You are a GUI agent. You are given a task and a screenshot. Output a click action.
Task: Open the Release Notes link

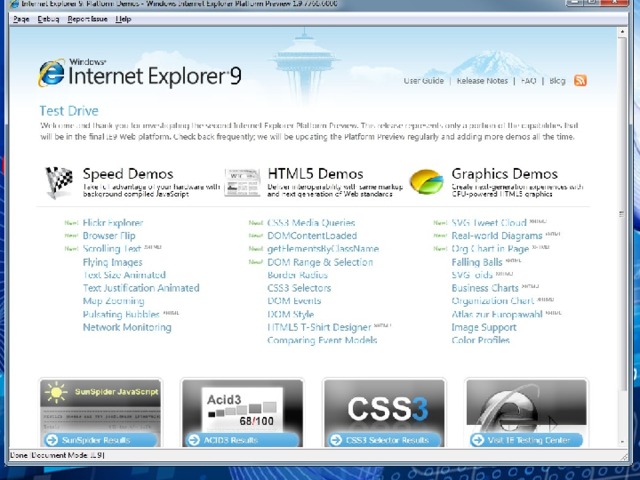point(482,81)
